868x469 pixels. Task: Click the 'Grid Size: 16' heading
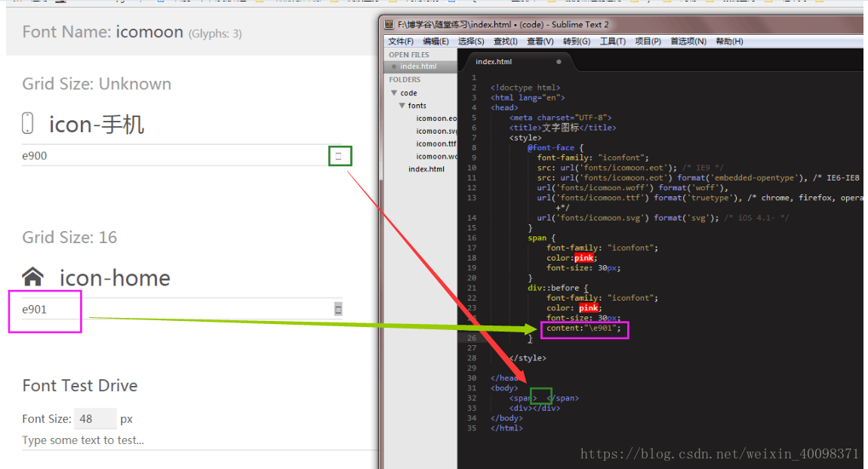click(x=69, y=238)
